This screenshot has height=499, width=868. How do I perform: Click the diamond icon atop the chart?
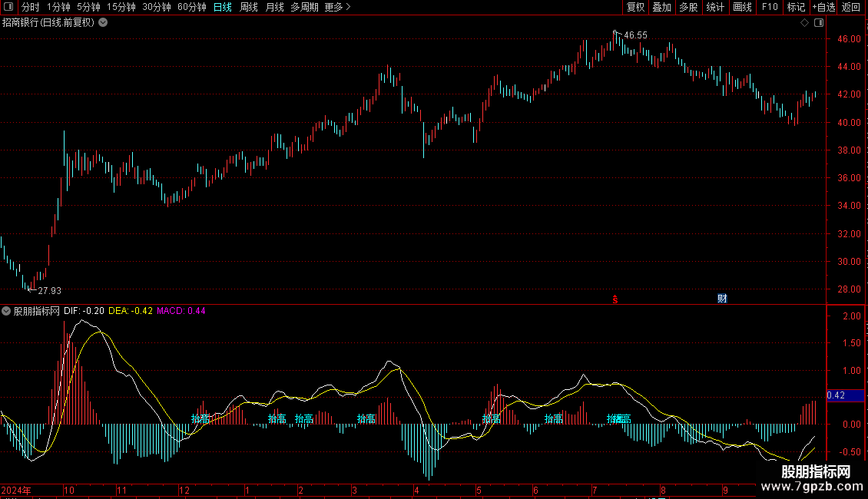[x=805, y=23]
